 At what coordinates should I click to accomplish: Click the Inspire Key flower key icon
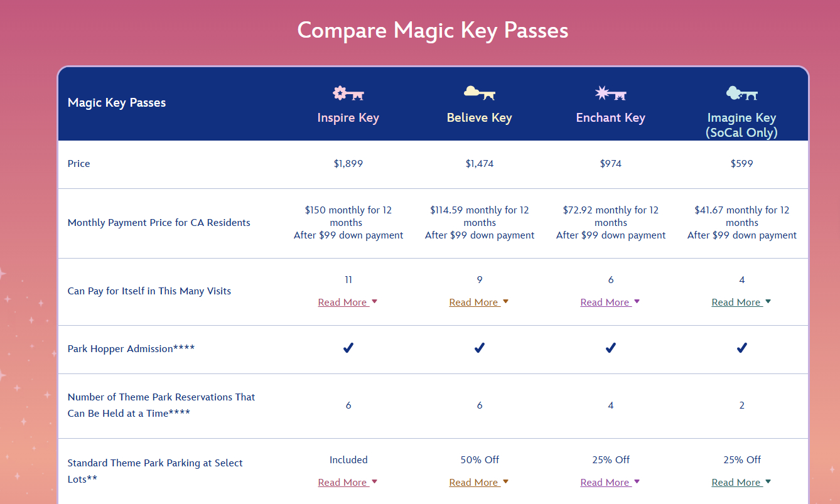point(348,94)
